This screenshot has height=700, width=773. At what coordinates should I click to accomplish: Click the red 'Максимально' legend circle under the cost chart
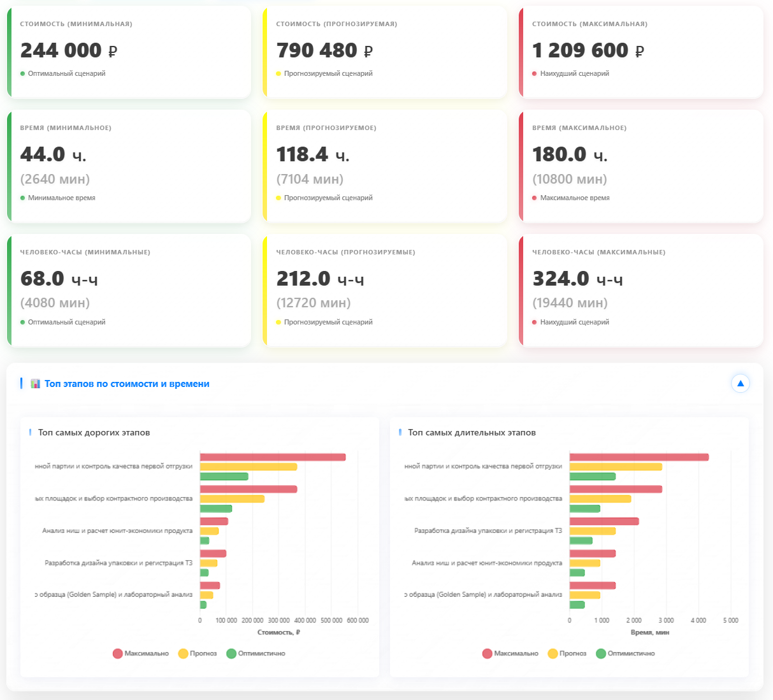117,653
